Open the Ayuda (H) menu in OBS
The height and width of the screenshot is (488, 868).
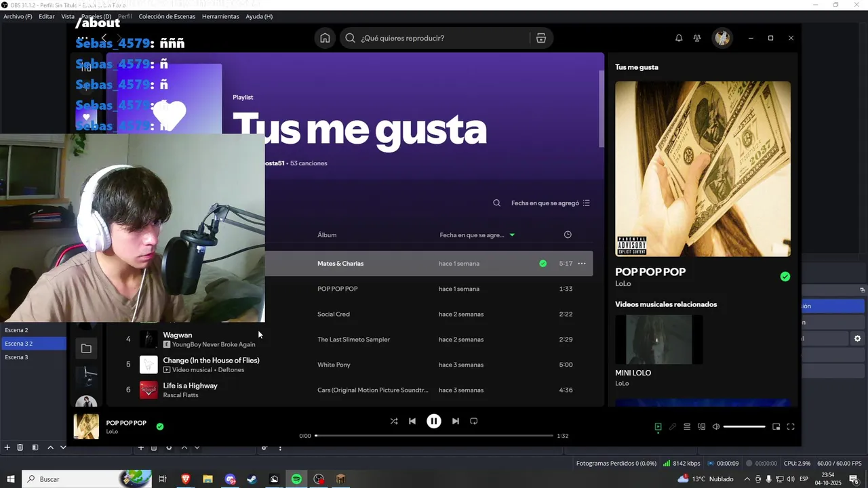259,16
